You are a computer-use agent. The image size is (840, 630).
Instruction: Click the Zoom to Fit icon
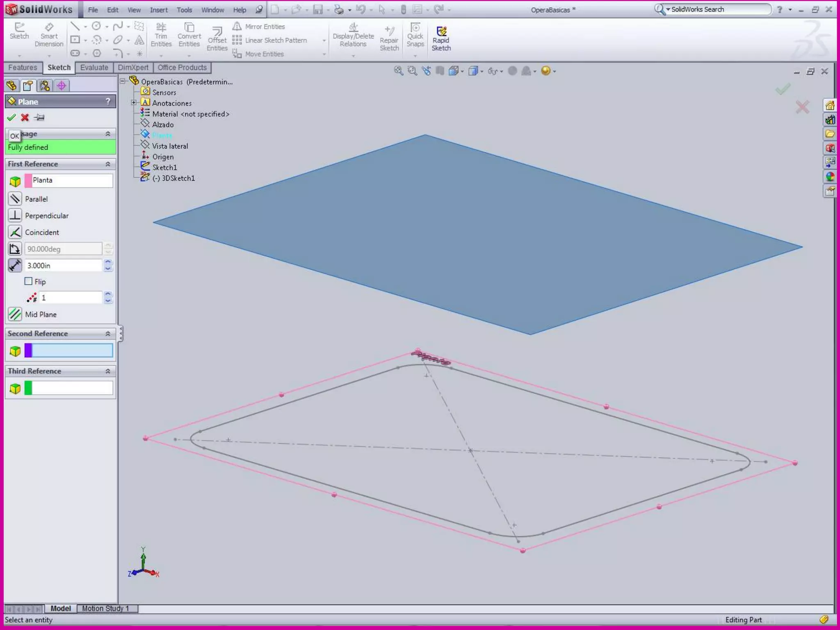[x=398, y=71]
